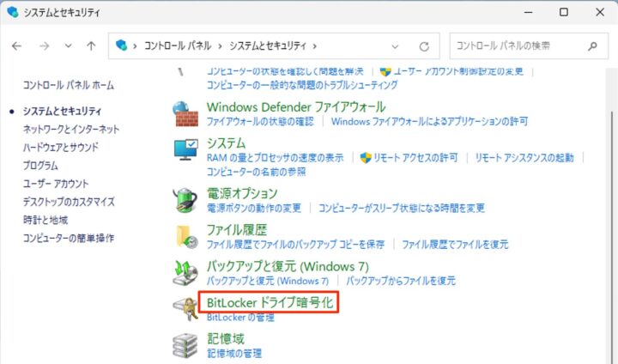The height and width of the screenshot is (364, 618).
Task: Click Windows ファイアウォールによるアプリケーションの許可 link
Action: (x=429, y=121)
